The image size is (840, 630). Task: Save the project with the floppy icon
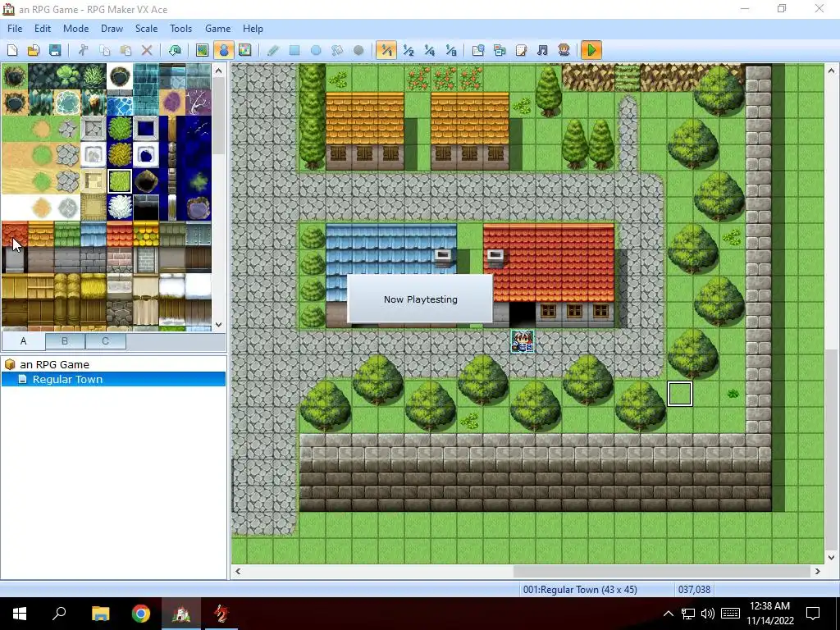pyautogui.click(x=55, y=50)
